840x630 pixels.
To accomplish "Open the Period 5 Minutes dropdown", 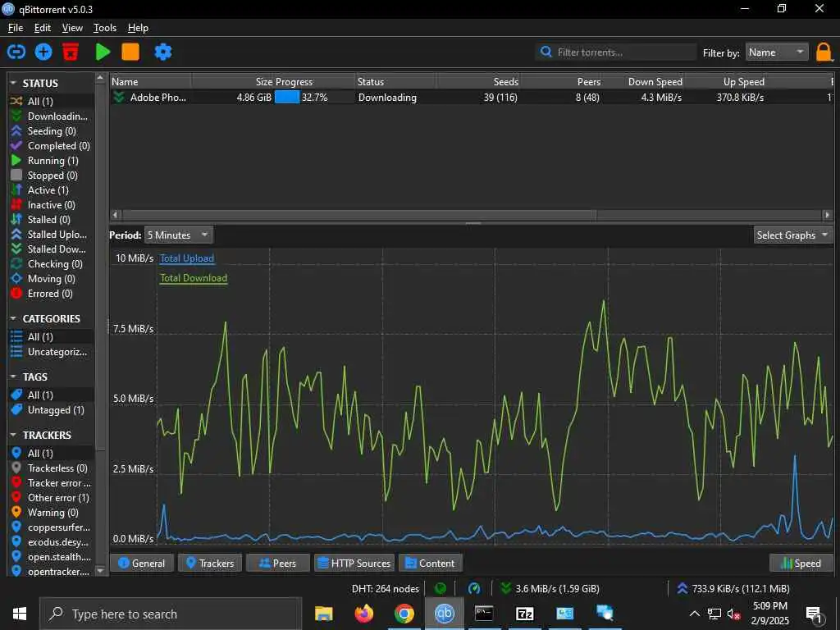I will pos(179,235).
